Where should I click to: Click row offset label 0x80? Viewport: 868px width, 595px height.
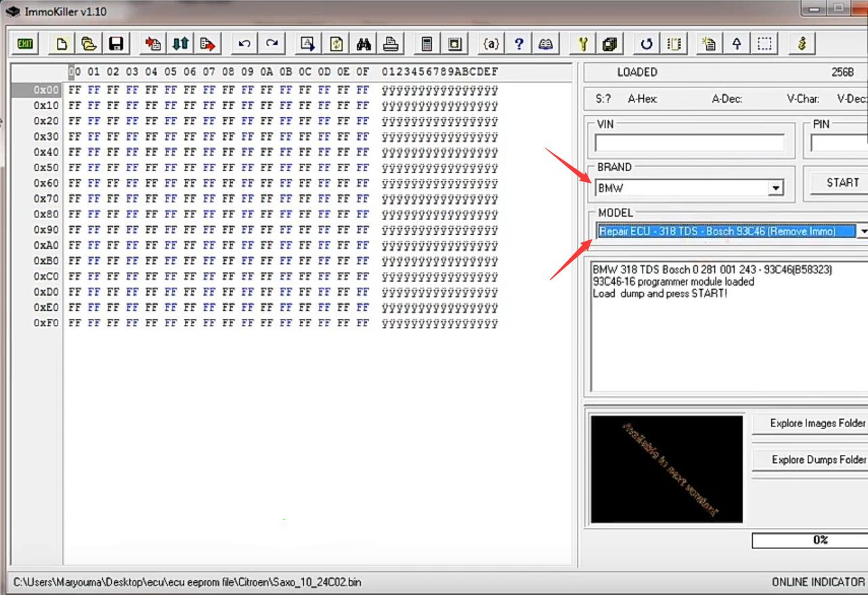click(x=46, y=215)
